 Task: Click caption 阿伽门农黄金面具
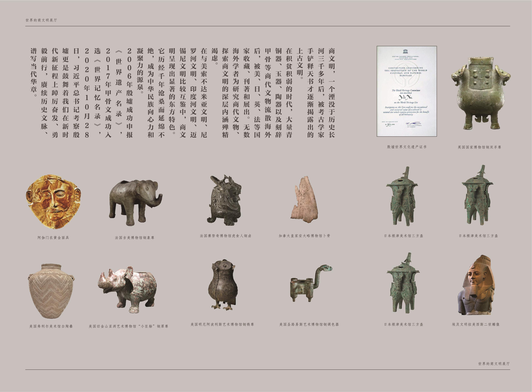tap(53, 238)
